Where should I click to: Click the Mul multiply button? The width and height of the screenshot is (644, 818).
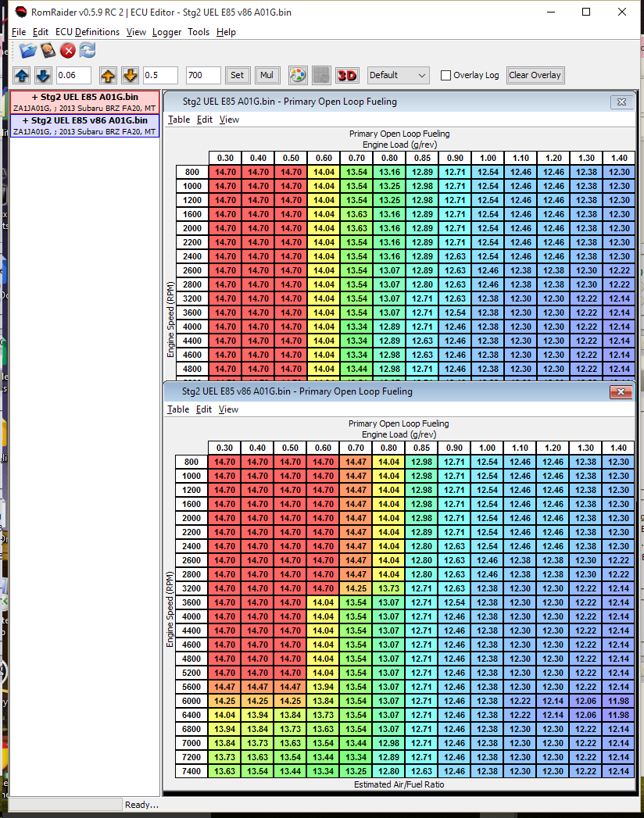tap(267, 76)
